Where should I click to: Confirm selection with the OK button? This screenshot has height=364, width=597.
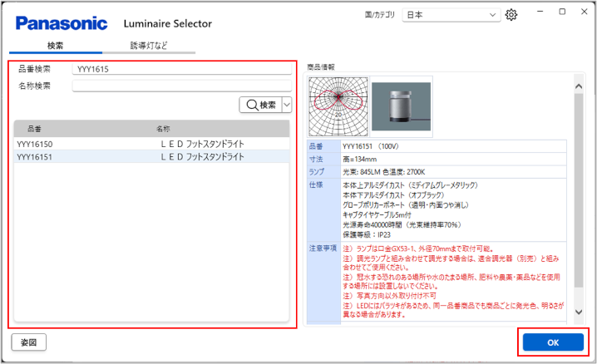pyautogui.click(x=553, y=342)
